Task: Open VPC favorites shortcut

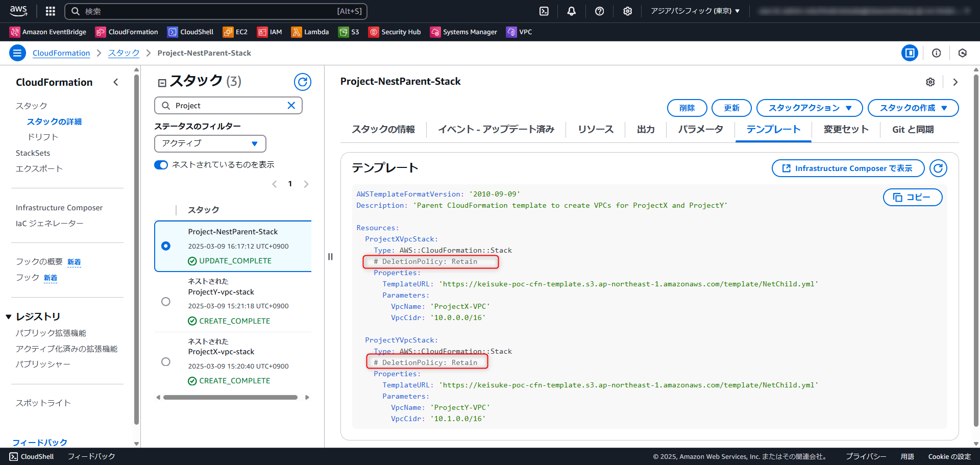Action: point(519,32)
